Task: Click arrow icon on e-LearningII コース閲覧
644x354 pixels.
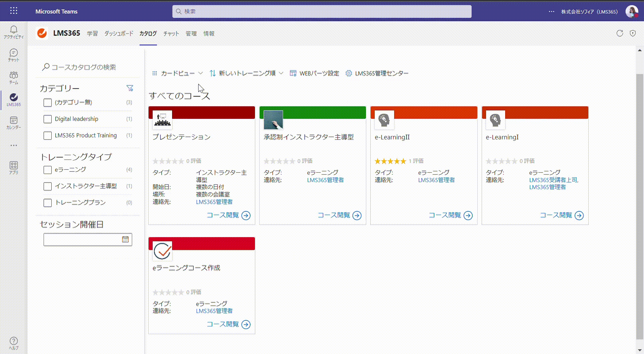Action: (x=468, y=215)
